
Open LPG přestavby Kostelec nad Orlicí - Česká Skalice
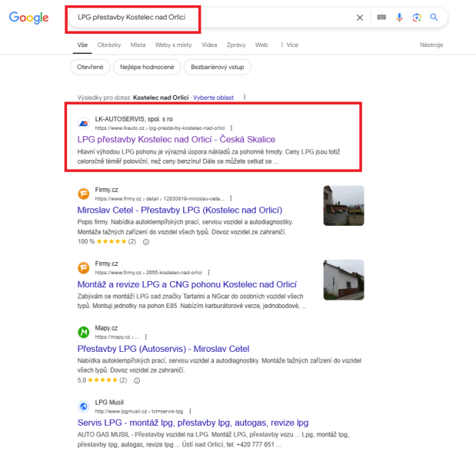(x=176, y=140)
